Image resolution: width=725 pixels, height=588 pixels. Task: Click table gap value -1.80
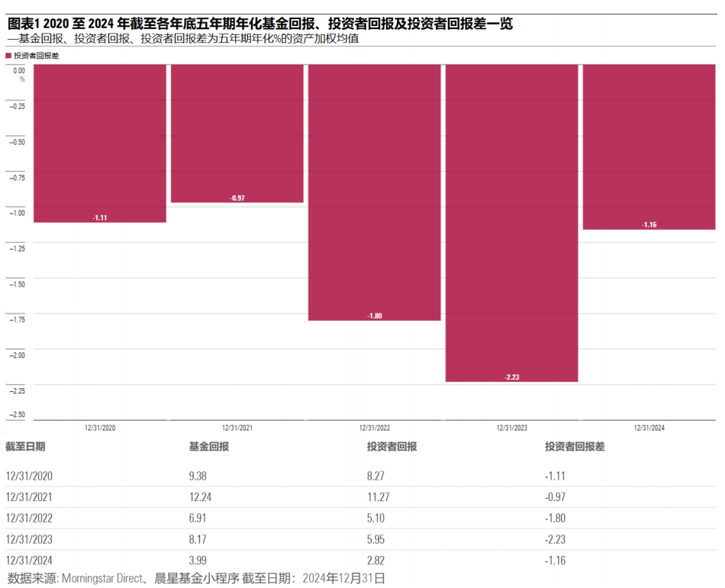coord(555,519)
